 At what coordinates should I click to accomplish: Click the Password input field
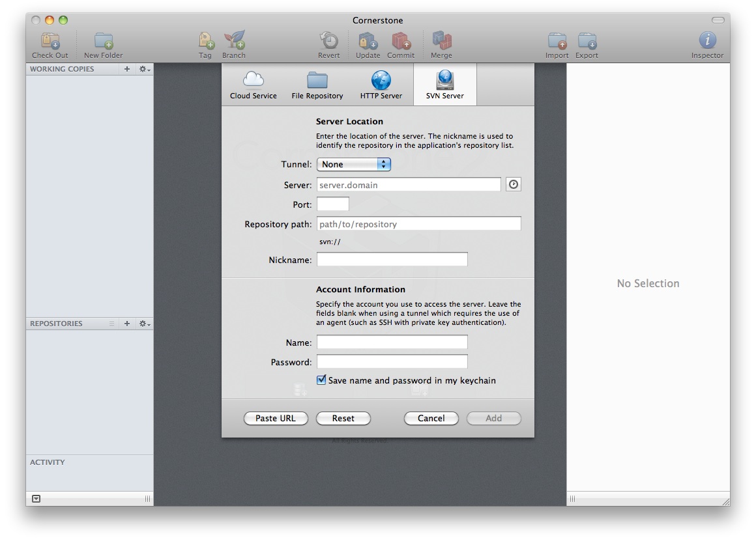(392, 362)
